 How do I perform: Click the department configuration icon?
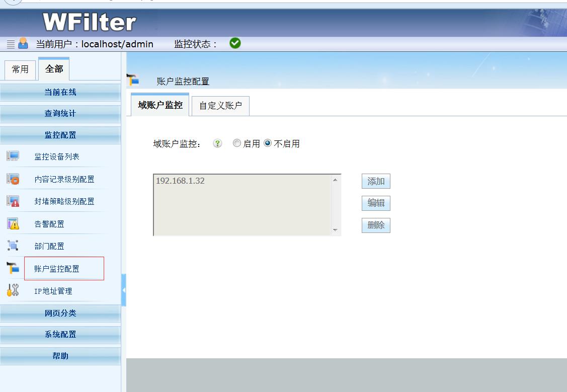(13, 246)
